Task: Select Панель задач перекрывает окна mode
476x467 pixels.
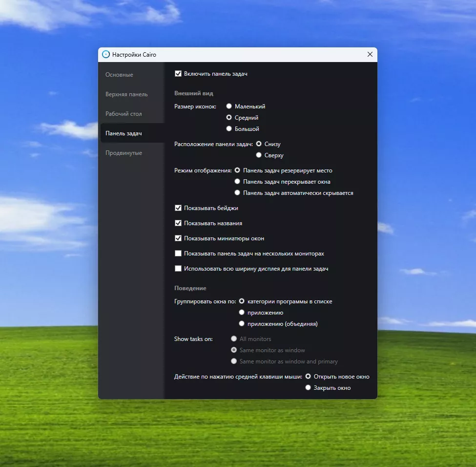Action: 237,182
